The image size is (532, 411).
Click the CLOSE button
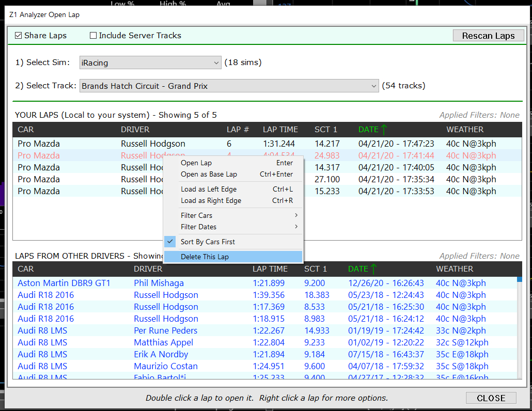coord(491,398)
